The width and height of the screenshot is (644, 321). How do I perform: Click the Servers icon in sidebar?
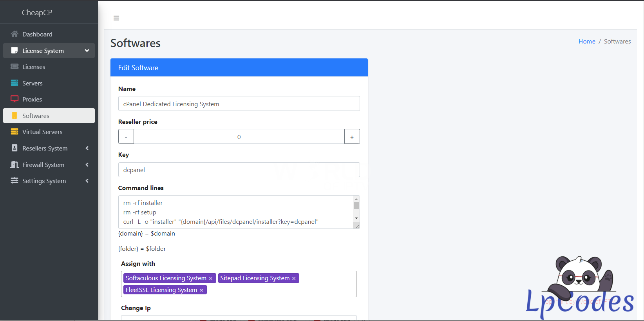click(x=14, y=83)
